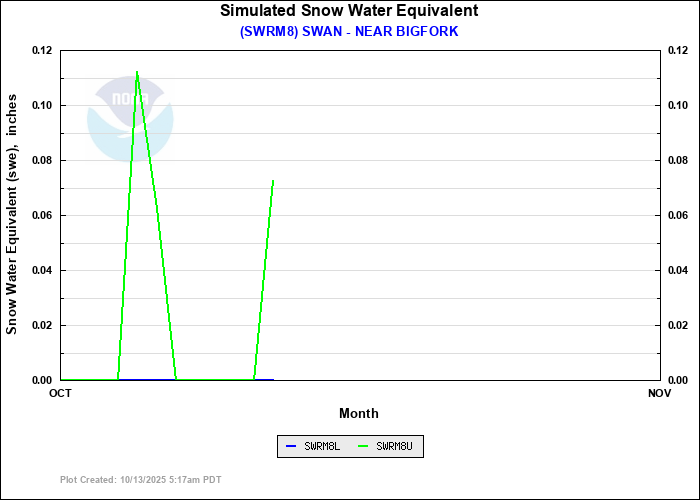Click the 0.02 label on the right axis

click(x=678, y=325)
